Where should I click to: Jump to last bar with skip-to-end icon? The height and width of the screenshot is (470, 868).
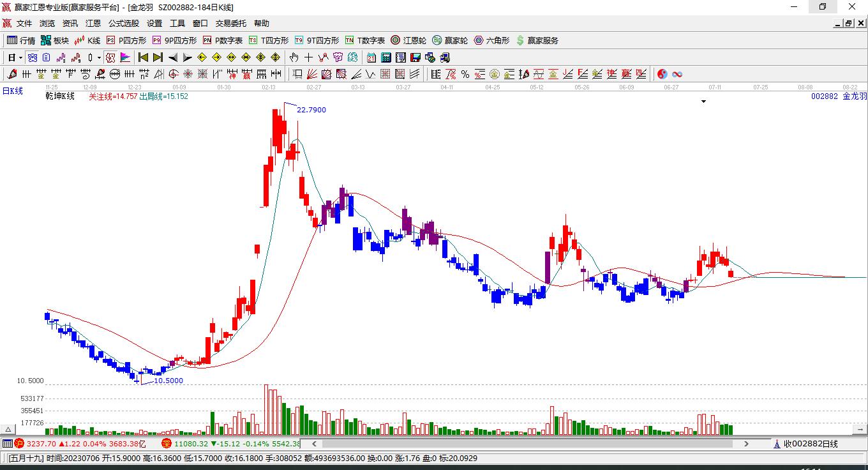[158, 57]
